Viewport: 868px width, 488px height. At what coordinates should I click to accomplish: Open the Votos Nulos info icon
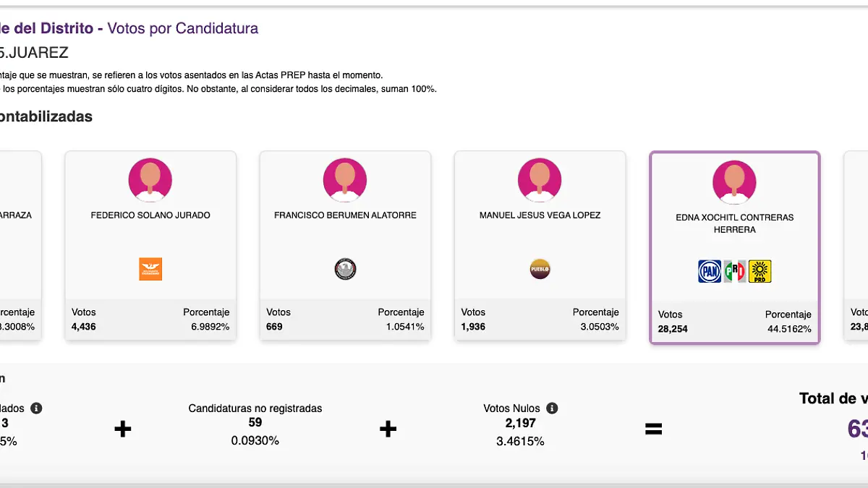552,408
